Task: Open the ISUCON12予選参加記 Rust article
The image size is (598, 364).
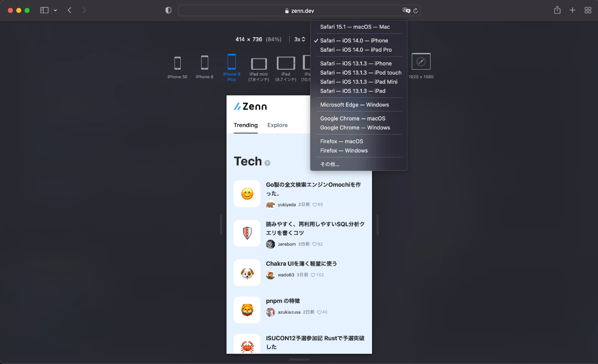Action: pos(315,342)
